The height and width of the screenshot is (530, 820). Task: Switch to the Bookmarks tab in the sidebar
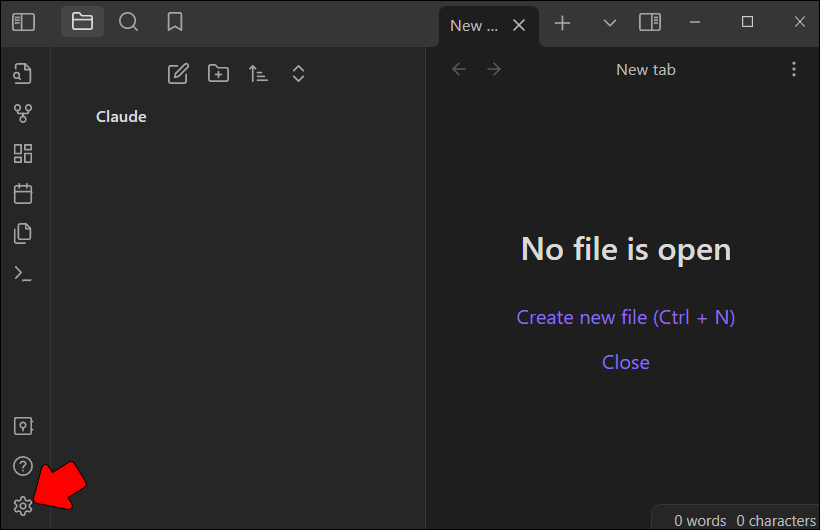click(174, 22)
